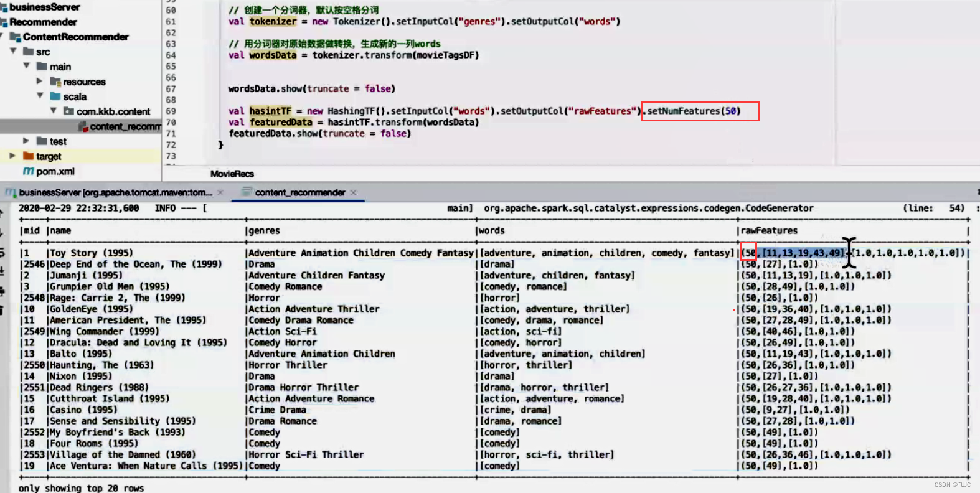This screenshot has height=493, width=980.
Task: Select the scala folder row
Action: click(x=80, y=96)
